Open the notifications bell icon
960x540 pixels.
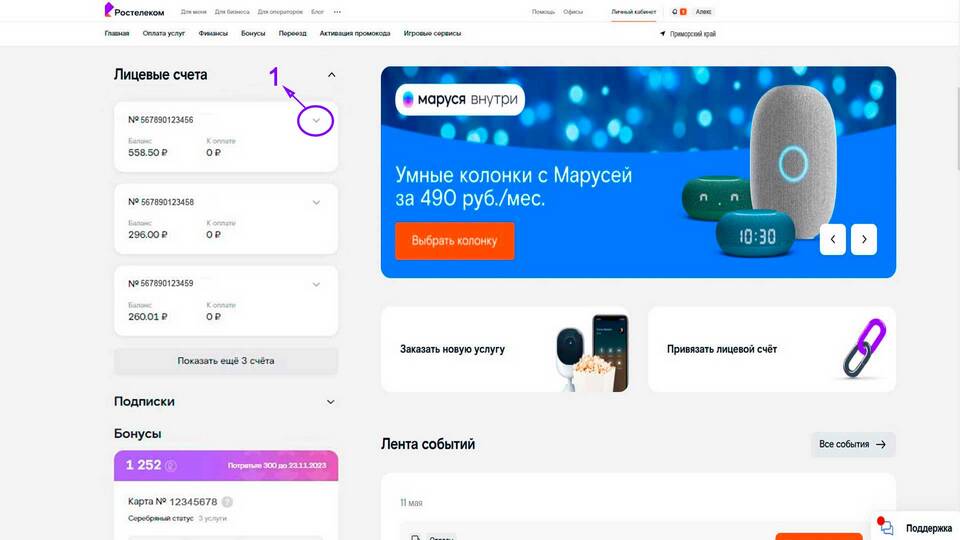pyautogui.click(x=675, y=12)
